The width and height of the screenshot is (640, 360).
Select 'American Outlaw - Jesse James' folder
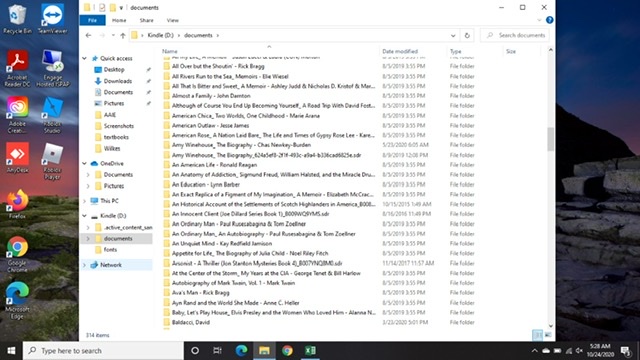pos(210,125)
